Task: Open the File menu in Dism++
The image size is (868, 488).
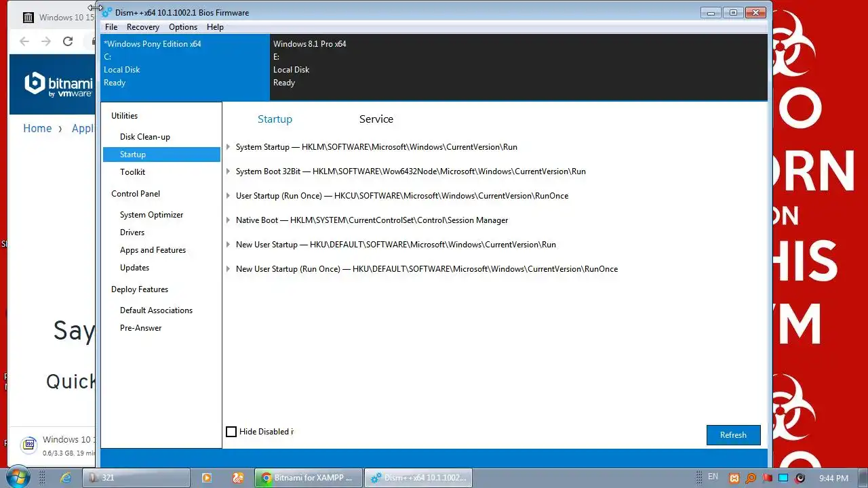Action: click(x=111, y=27)
